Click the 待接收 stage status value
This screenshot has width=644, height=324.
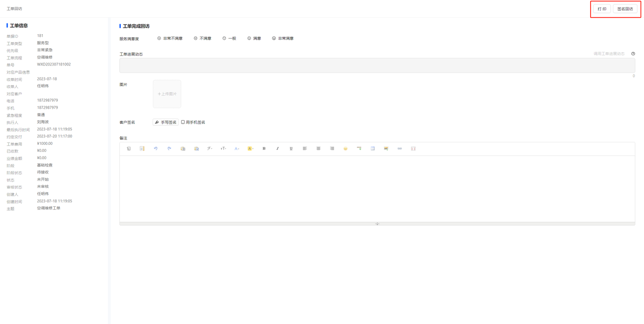43,172
